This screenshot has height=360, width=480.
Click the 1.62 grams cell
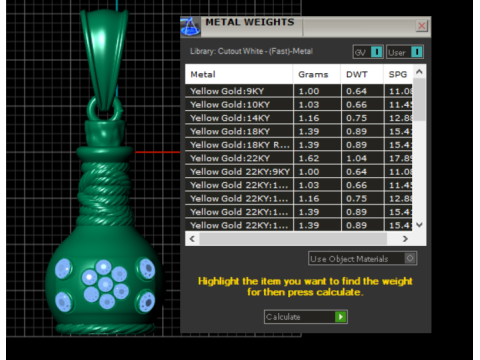point(317,158)
